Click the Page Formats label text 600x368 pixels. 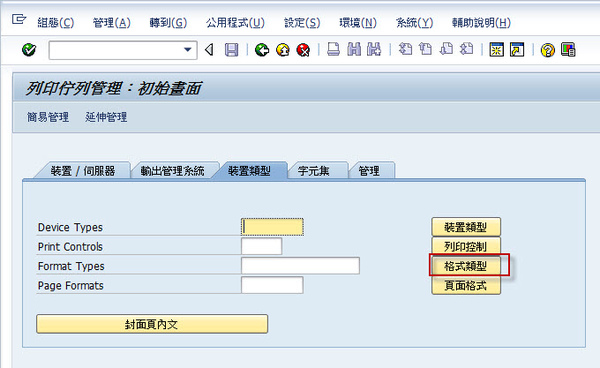coord(70,286)
